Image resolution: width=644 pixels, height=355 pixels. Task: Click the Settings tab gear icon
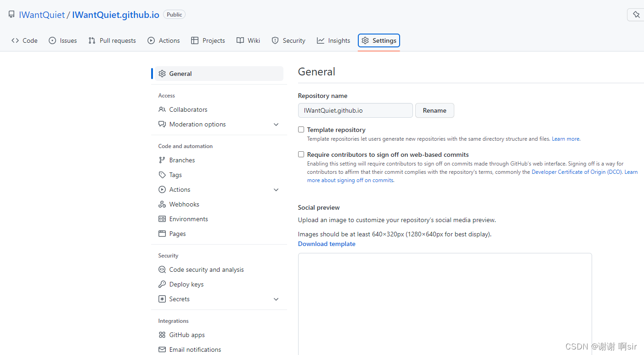[x=365, y=40]
